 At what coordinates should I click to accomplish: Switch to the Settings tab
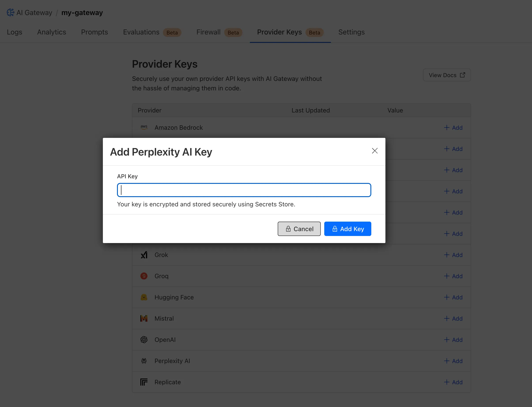coord(351,32)
